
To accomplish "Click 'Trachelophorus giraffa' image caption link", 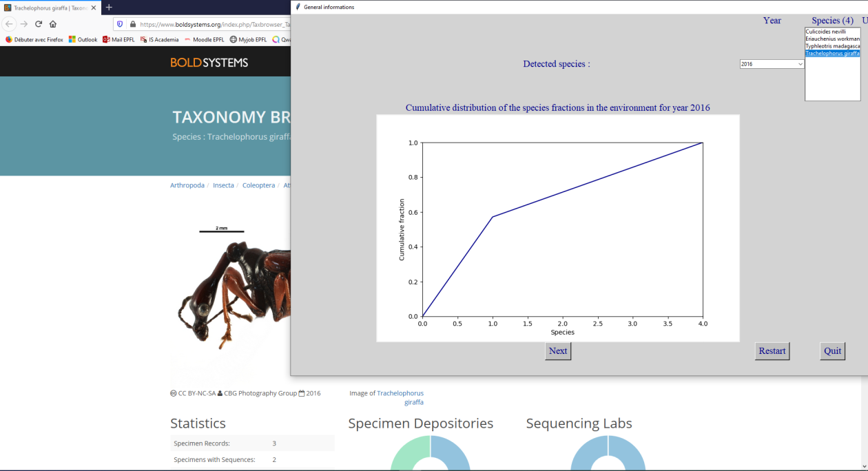I will coord(400,397).
